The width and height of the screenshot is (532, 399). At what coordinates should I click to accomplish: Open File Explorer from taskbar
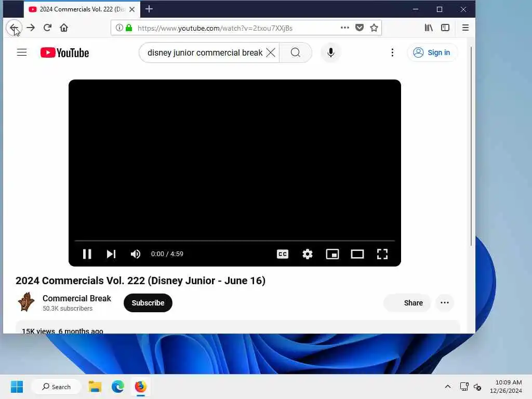(x=95, y=387)
